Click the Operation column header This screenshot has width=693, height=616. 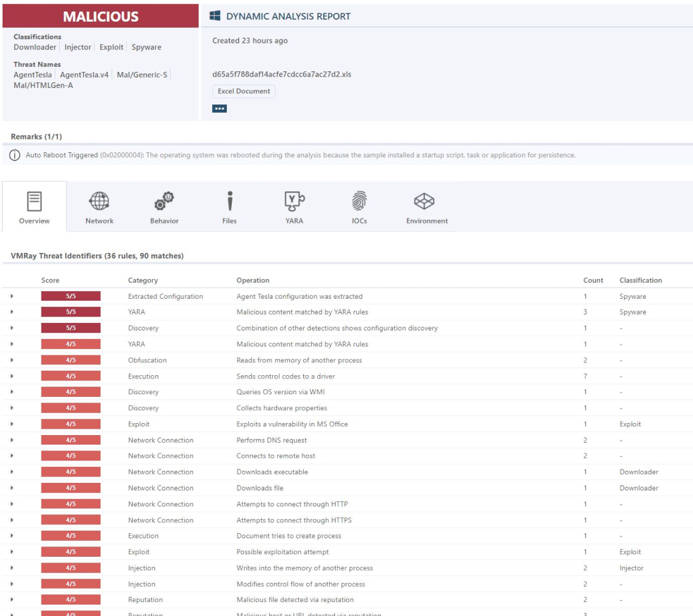(253, 280)
